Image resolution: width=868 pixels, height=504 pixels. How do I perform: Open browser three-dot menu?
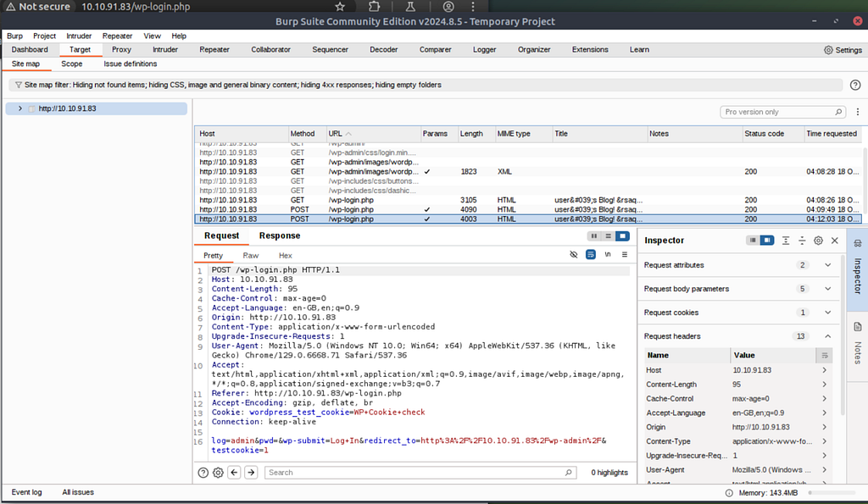[473, 7]
